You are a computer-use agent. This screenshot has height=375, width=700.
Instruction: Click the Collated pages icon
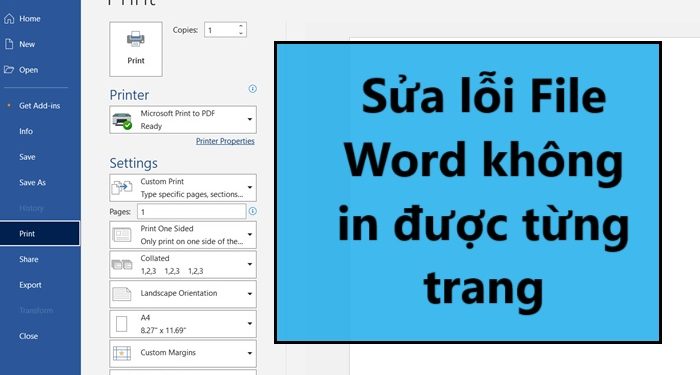tap(121, 265)
